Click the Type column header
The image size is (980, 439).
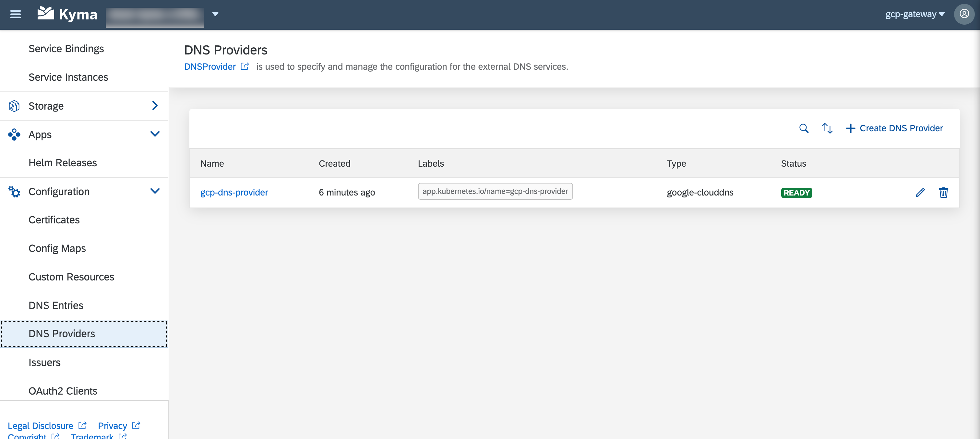pos(676,164)
